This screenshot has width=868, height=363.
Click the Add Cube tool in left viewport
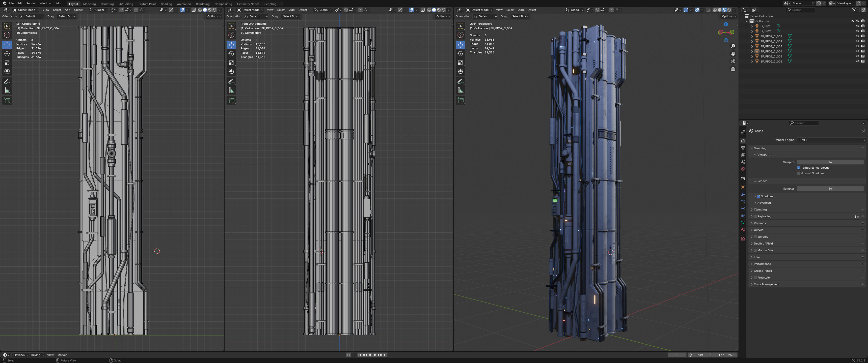click(x=7, y=100)
